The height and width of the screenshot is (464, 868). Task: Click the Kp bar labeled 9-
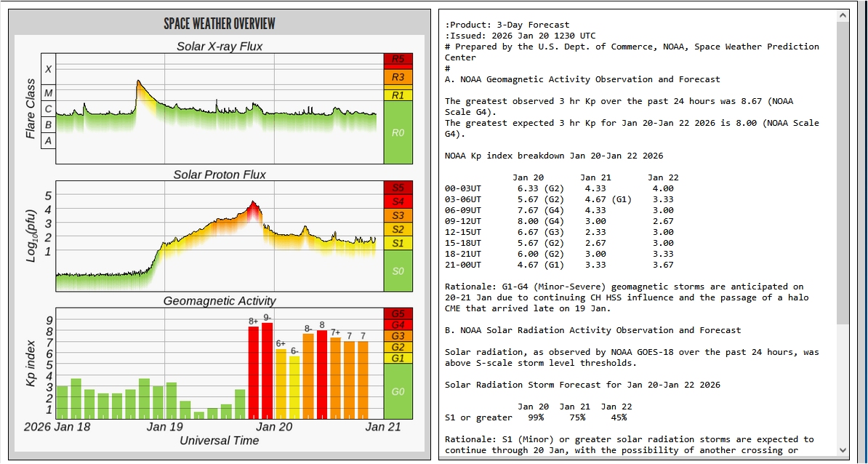pos(268,371)
